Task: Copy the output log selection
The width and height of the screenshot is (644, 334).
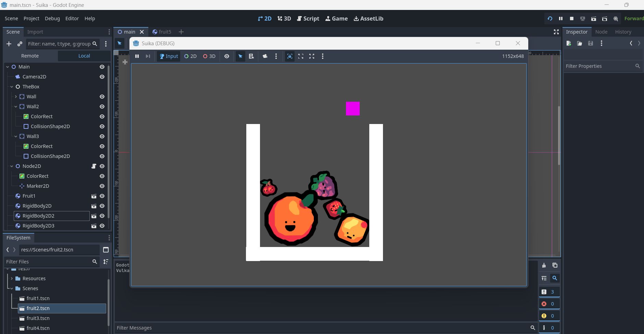Action: [x=555, y=265]
